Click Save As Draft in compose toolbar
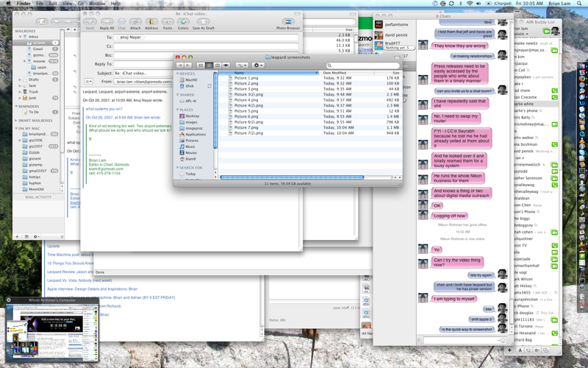 pos(204,24)
